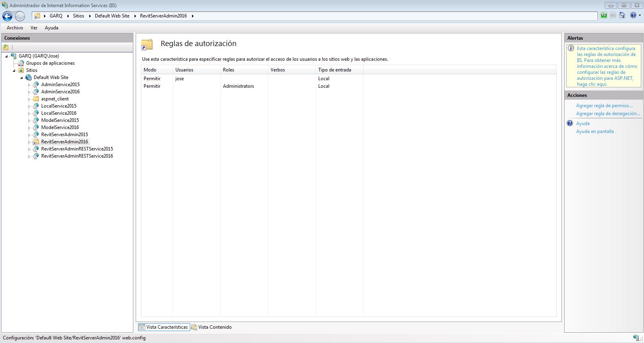
Task: Click Agregar regla de denegación link
Action: click(x=608, y=114)
